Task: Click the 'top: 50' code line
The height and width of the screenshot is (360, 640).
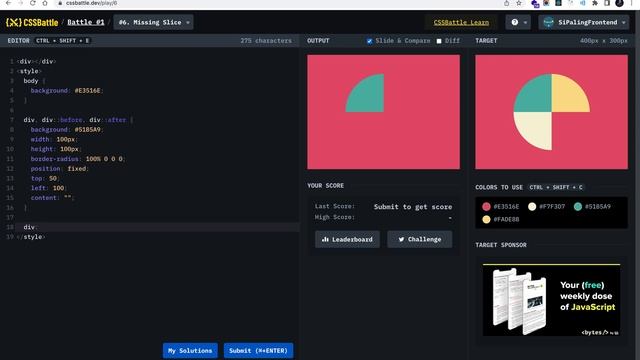Action: click(44, 179)
